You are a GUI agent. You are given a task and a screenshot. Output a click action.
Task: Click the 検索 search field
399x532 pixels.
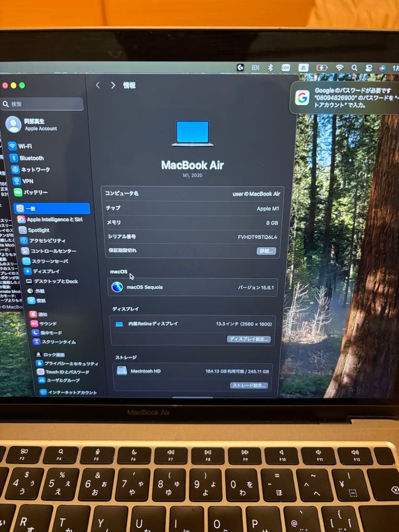tap(42, 104)
